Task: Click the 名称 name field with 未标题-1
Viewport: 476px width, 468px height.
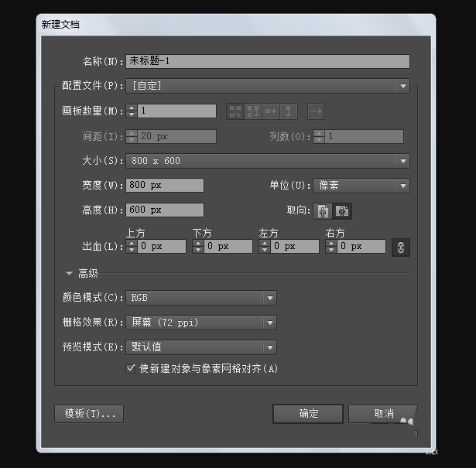Action: tap(268, 61)
